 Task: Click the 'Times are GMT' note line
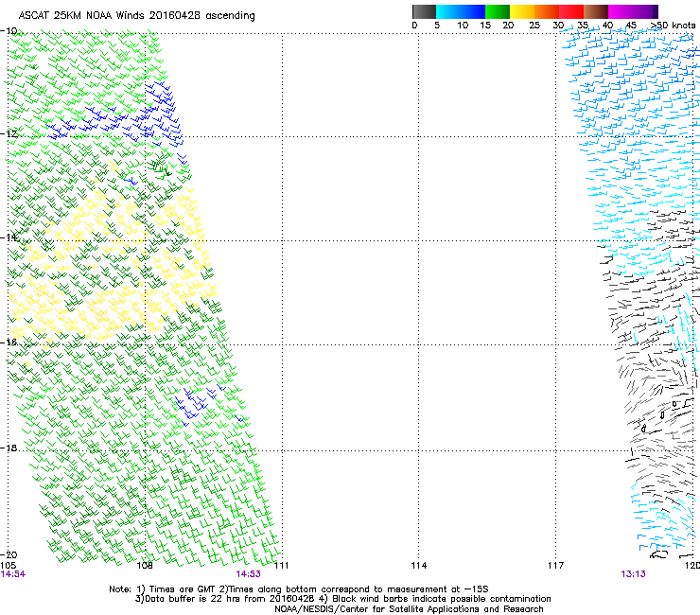click(x=299, y=589)
